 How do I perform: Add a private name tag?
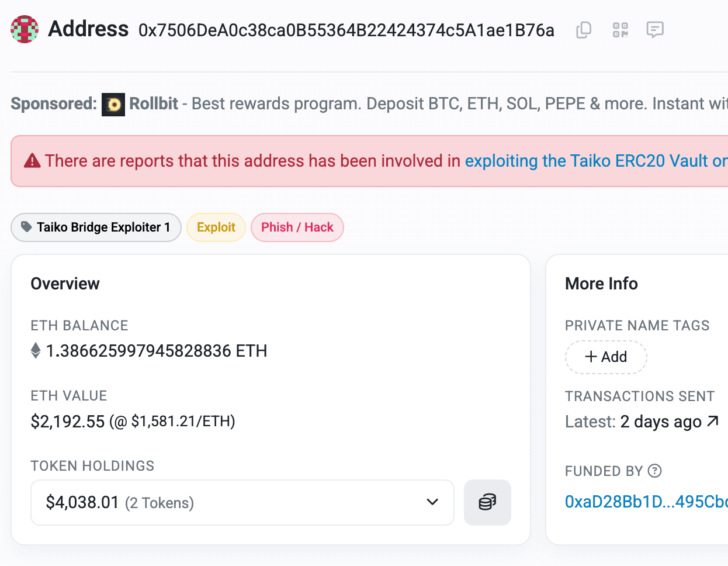point(606,357)
